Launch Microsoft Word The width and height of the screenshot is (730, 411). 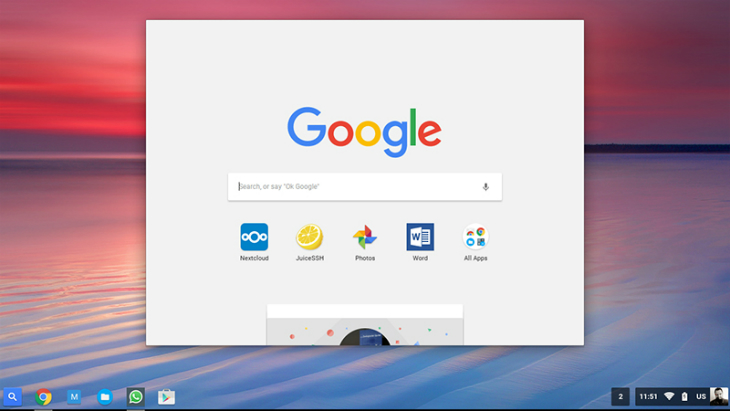tap(420, 237)
